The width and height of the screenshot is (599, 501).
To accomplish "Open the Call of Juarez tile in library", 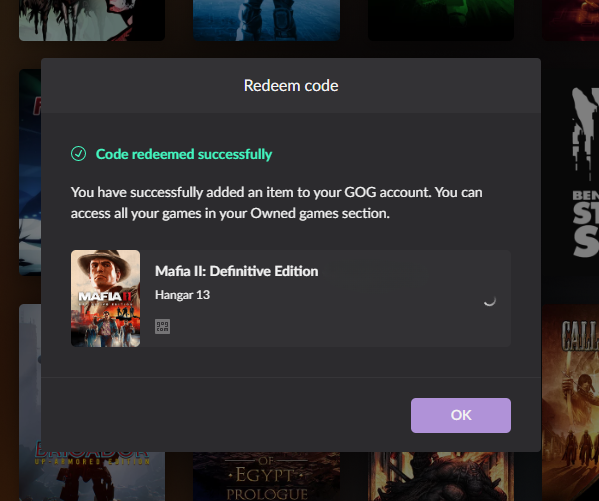I will pos(570,402).
